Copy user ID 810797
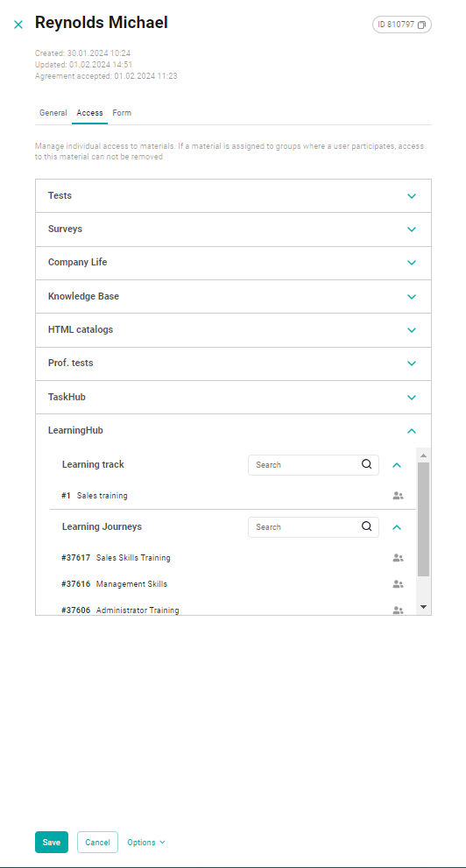Image resolution: width=466 pixels, height=868 pixels. click(421, 25)
